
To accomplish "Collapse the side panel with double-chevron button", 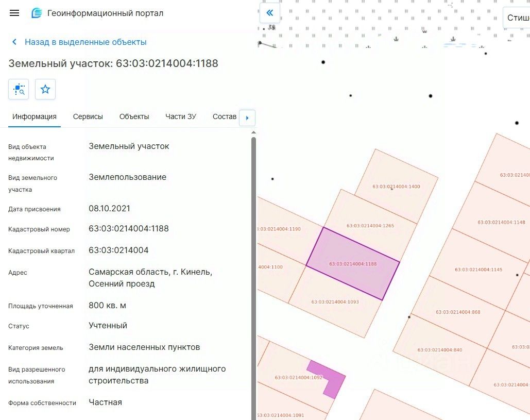I will 270,13.
